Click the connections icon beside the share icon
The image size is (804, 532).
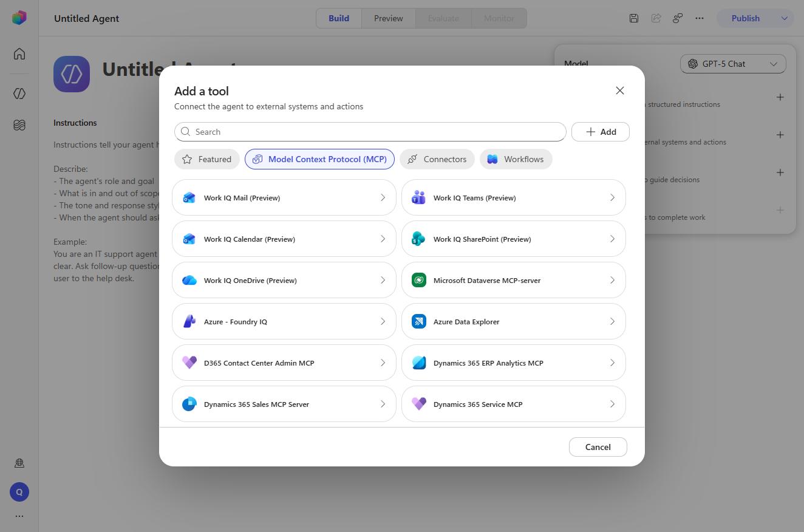pyautogui.click(x=678, y=18)
